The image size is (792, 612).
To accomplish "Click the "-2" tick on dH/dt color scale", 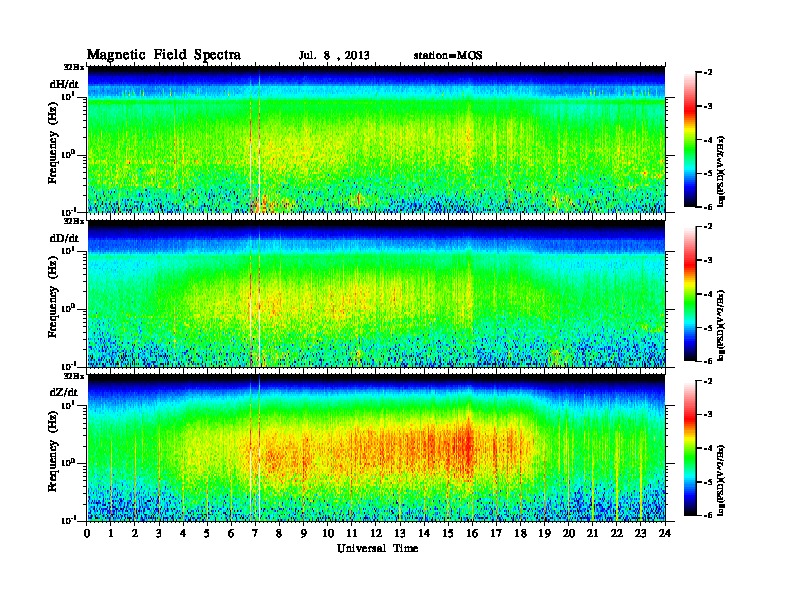I will click(708, 73).
